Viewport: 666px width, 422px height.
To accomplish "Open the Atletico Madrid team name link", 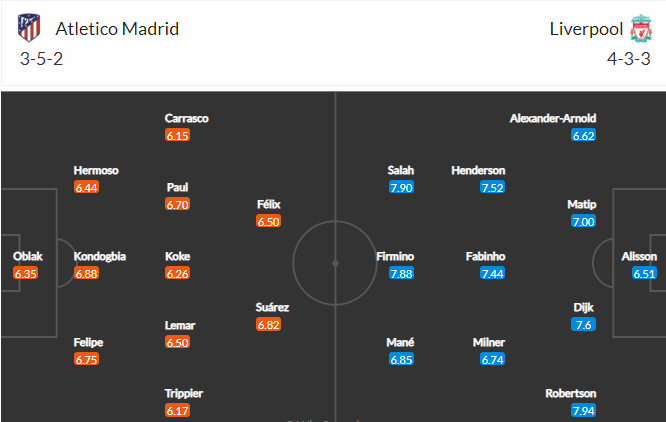I will (x=117, y=29).
